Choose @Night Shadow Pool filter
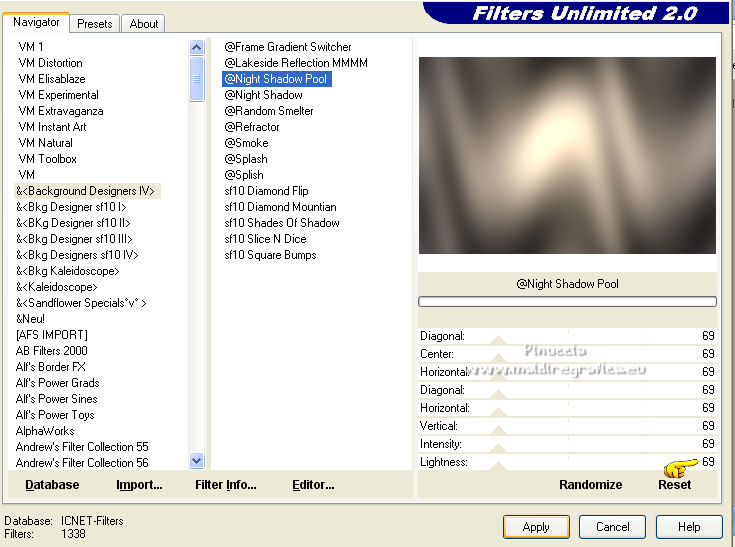The height and width of the screenshot is (547, 735). coord(277,79)
